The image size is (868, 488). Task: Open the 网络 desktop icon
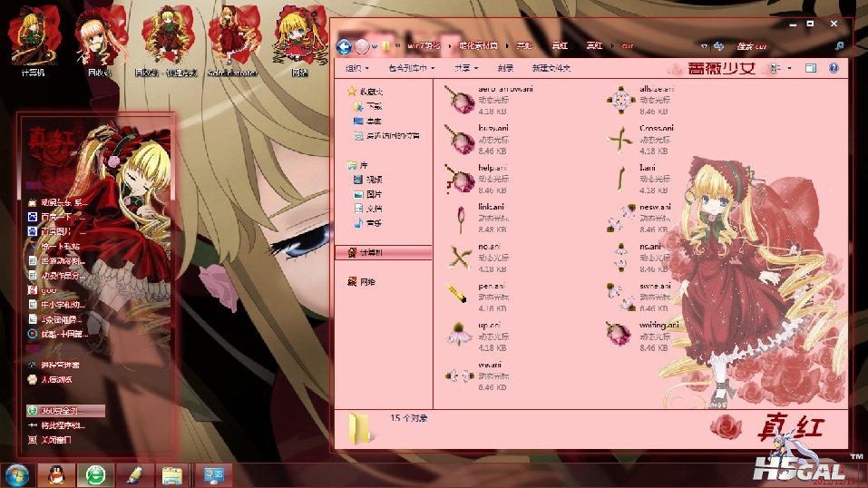[x=299, y=42]
